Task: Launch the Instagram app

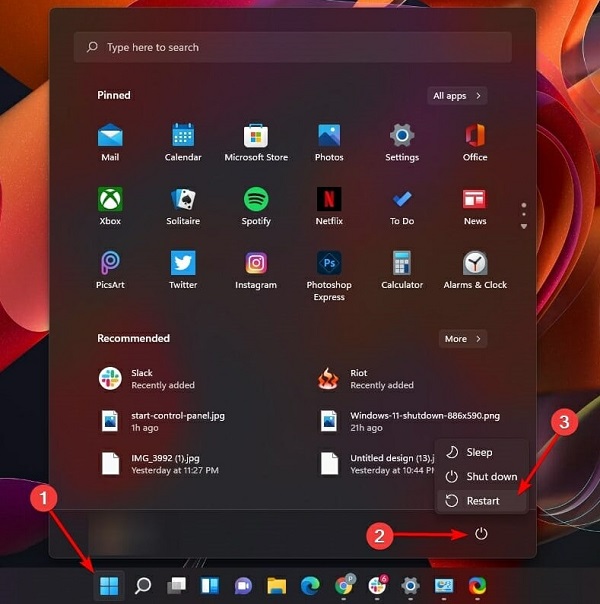Action: pos(256,270)
